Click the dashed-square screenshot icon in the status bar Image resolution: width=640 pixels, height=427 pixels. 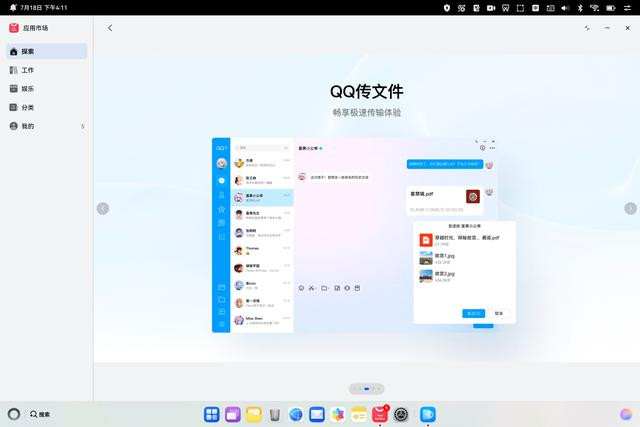(520, 8)
